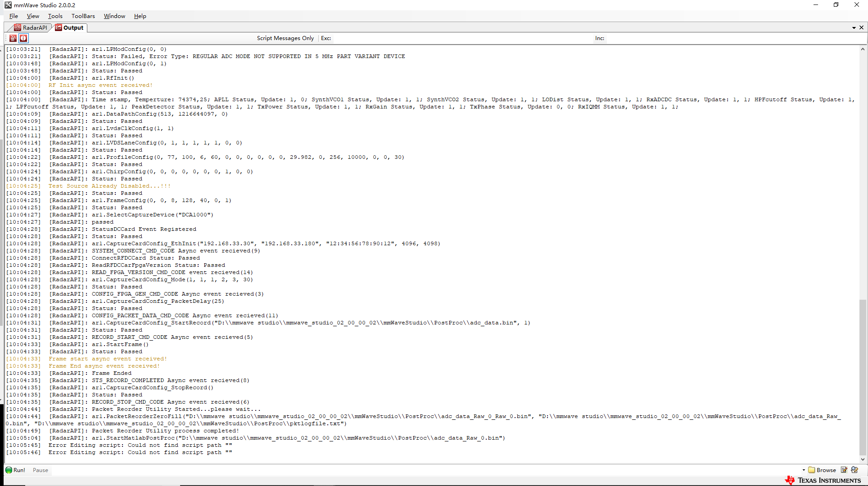Toggle the auto-scroll output icon
The height and width of the screenshot is (486, 868).
point(23,38)
